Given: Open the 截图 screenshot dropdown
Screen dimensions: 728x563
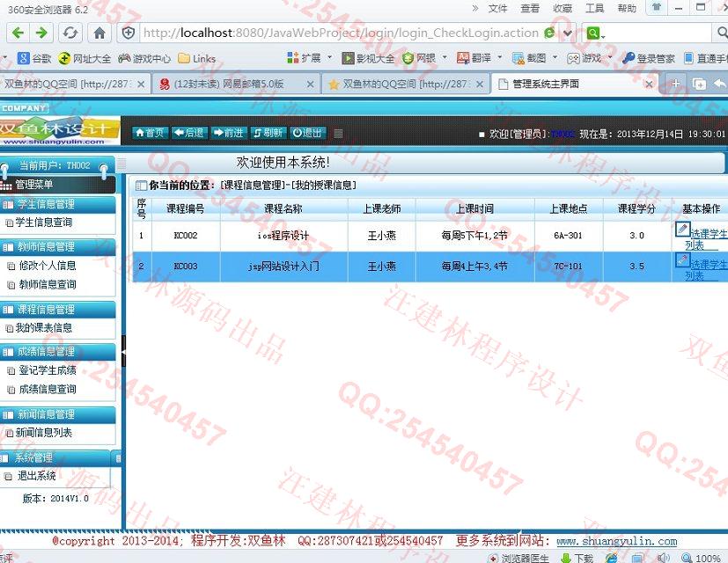Looking at the screenshot, I should point(534,58).
